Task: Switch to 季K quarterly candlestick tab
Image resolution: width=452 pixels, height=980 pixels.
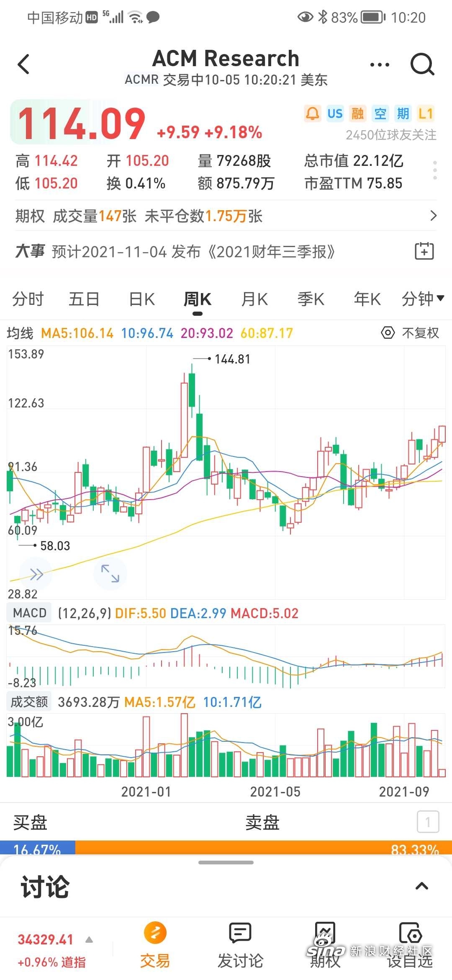Action: point(311,299)
